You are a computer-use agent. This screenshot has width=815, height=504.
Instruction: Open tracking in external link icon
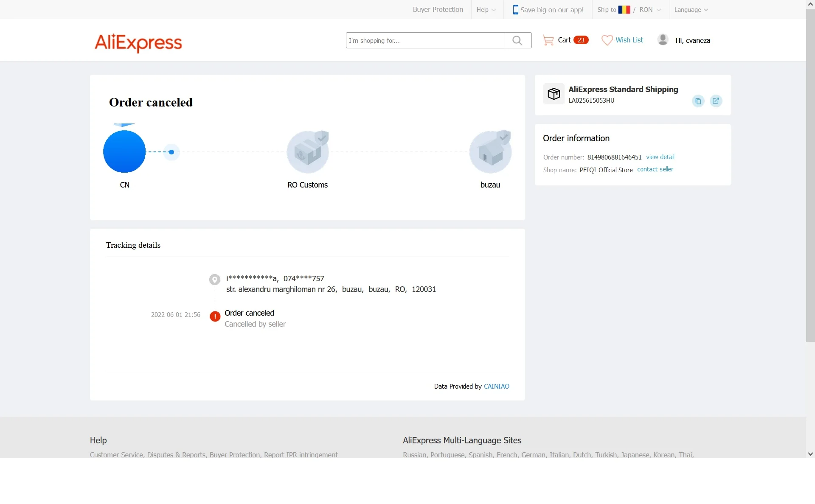pyautogui.click(x=716, y=101)
